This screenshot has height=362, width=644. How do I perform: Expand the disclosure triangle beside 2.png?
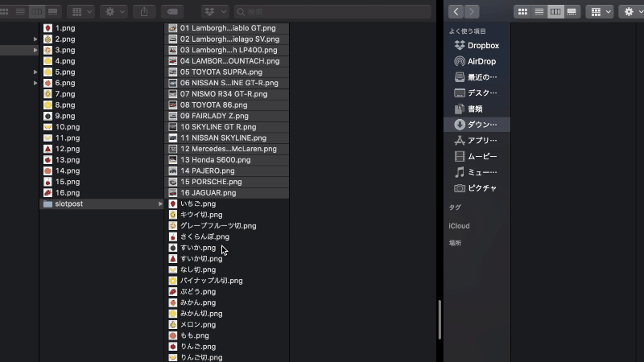click(35, 39)
